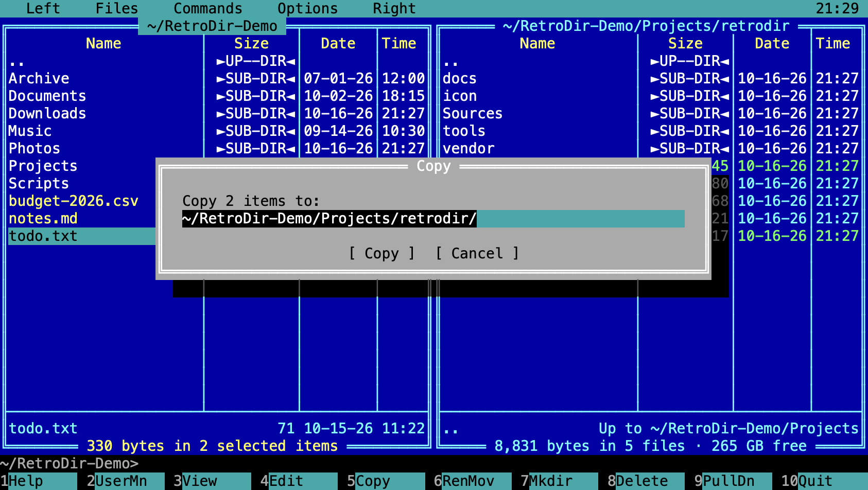Click the '8,831 bytes in 5 files' status

590,446
